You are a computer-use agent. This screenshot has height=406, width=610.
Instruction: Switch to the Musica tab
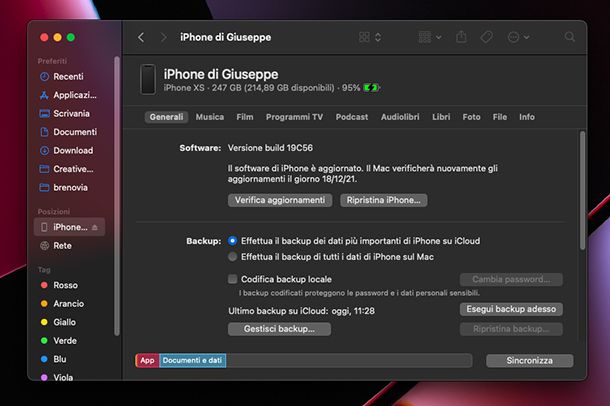click(x=210, y=117)
